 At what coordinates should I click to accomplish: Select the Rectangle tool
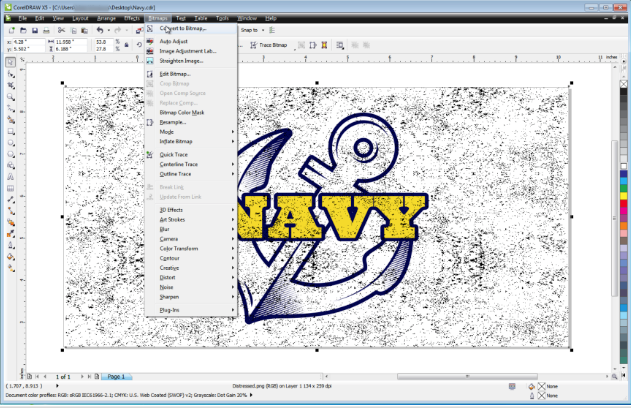(x=11, y=132)
